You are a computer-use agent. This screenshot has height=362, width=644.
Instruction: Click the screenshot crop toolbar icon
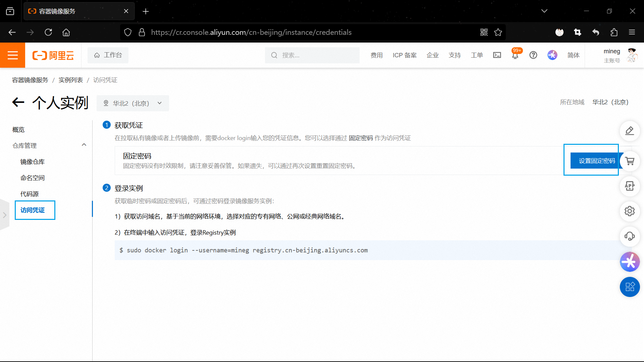click(578, 32)
